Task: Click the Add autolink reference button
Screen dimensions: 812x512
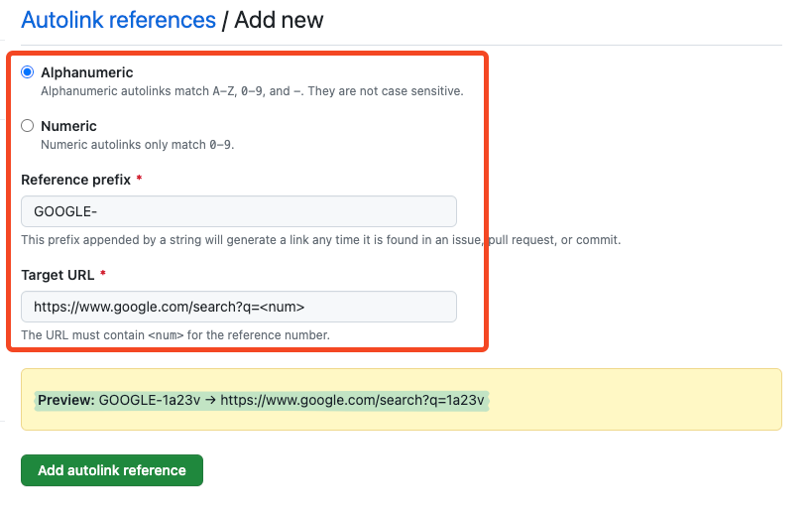Action: point(112,470)
